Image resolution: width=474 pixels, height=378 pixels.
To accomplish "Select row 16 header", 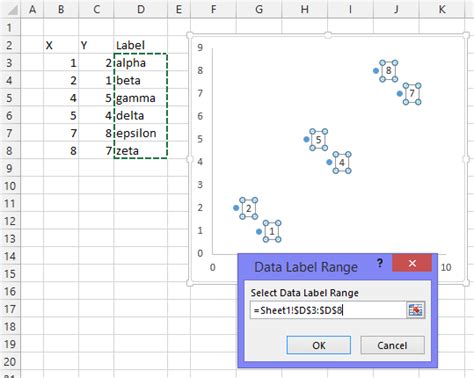I will click(x=10, y=291).
